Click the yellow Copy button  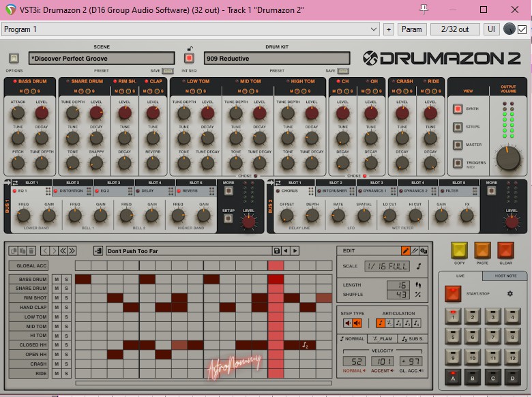(460, 251)
